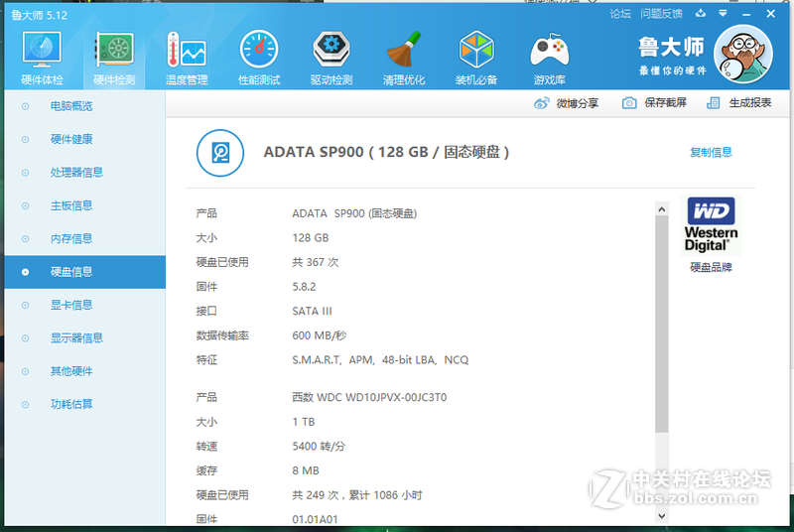794x532 pixels.
Task: Click firmware value 01.01A01
Action: (315, 519)
